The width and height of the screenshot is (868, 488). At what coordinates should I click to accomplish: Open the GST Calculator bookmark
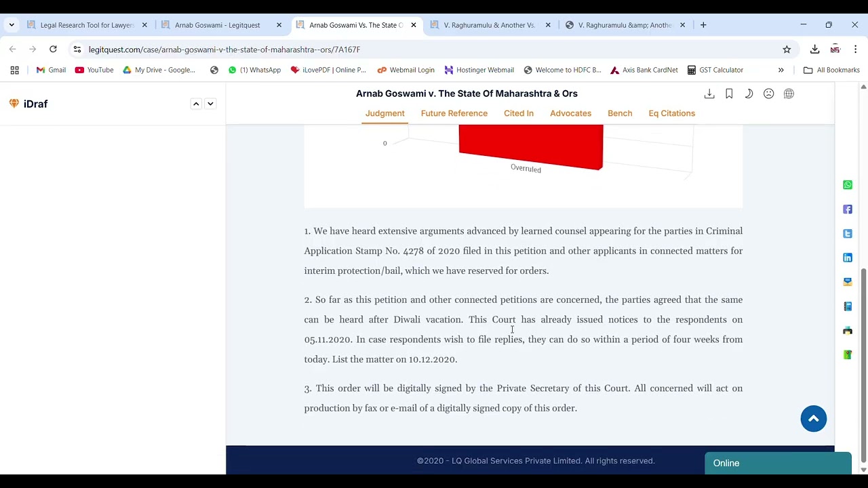715,70
